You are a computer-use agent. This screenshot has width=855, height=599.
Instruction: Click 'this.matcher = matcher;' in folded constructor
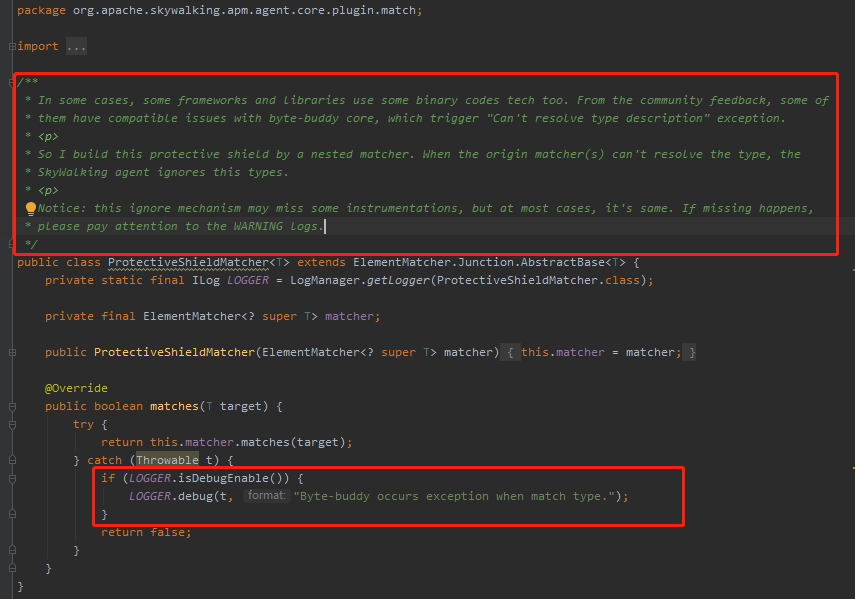tap(601, 352)
